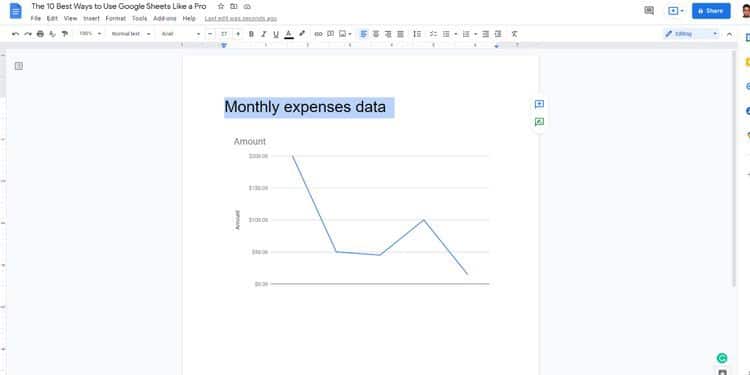This screenshot has height=375, width=750.
Task: Open the Format menu
Action: click(x=116, y=19)
